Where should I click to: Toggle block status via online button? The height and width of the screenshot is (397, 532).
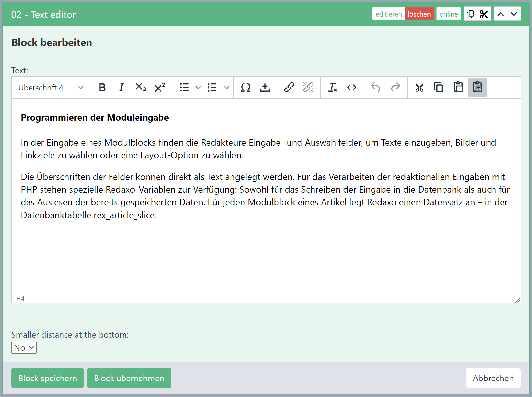click(448, 14)
